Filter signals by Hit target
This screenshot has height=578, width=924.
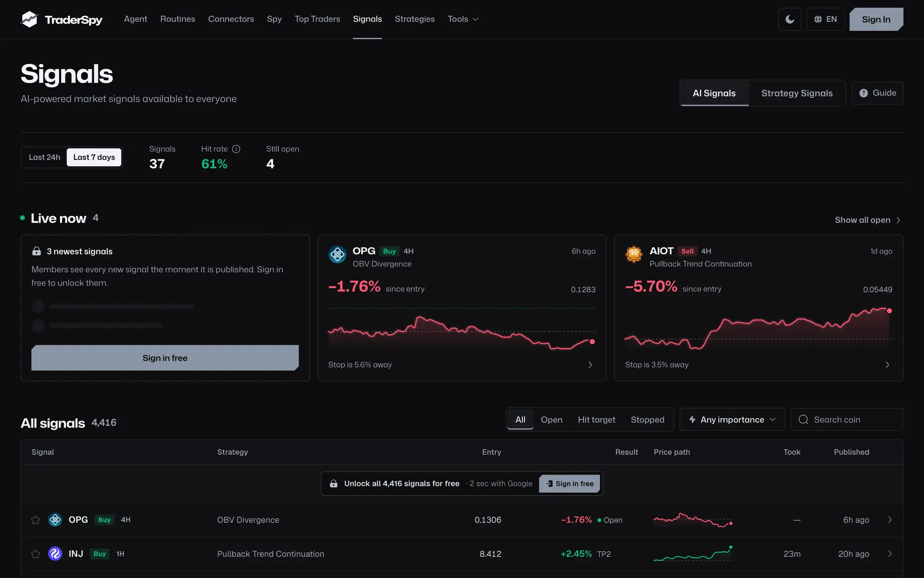click(596, 420)
